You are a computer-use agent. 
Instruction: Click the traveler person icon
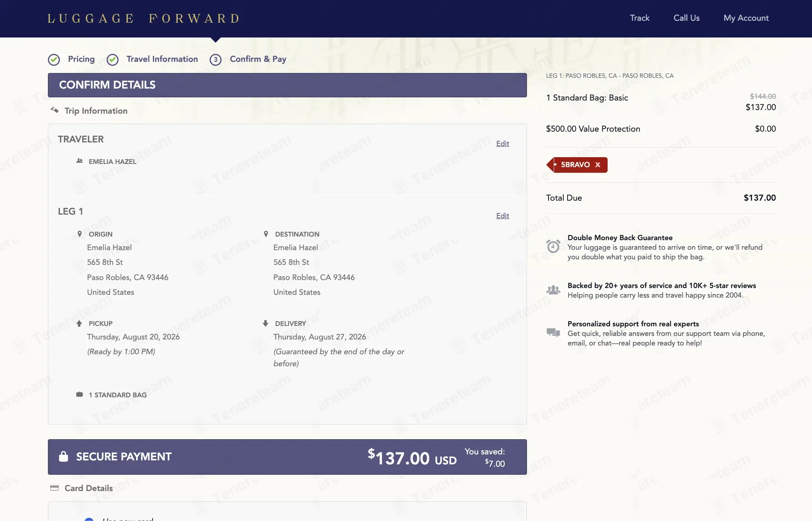tap(79, 161)
